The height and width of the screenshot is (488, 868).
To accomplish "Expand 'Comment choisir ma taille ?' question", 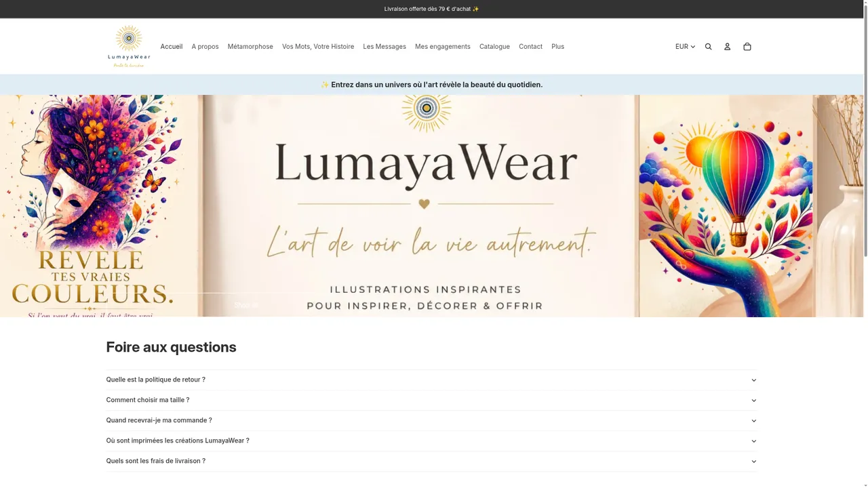I will [x=431, y=400].
